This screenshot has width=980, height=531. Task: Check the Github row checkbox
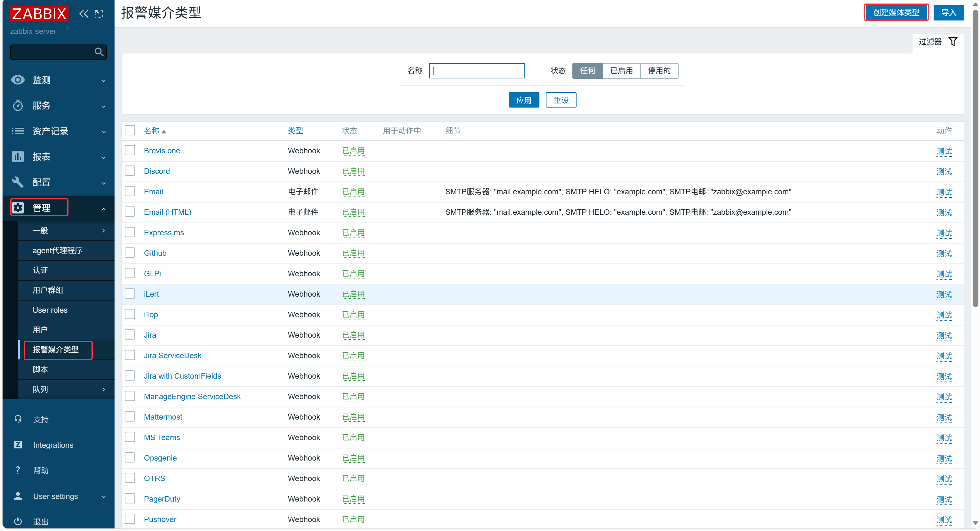[x=130, y=252]
